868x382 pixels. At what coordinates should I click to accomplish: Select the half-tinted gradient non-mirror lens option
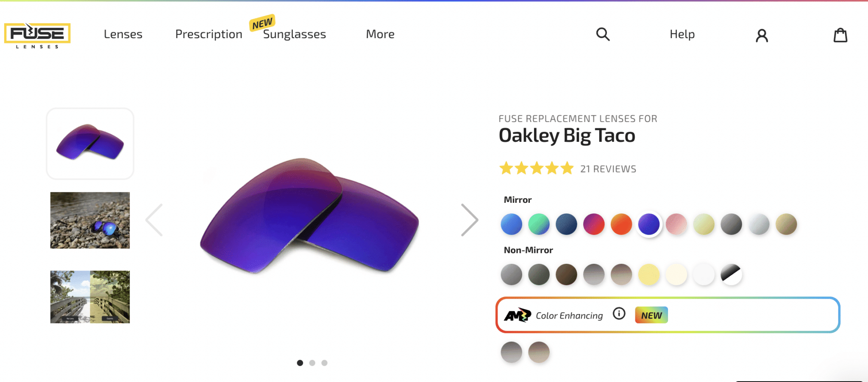[x=731, y=274]
